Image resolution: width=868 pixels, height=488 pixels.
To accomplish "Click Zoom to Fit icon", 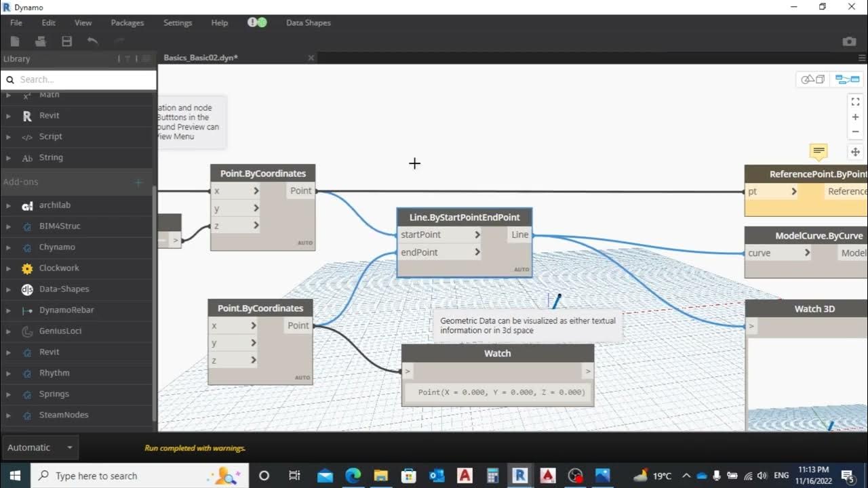I will point(855,102).
